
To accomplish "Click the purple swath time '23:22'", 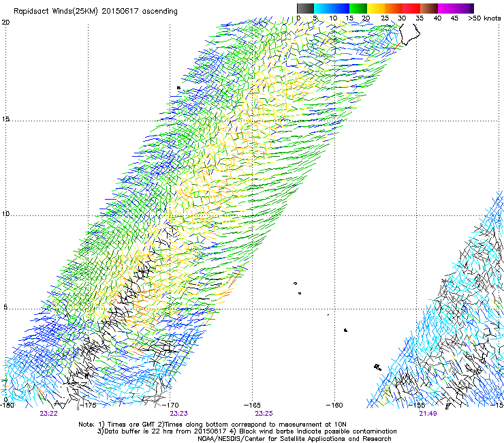I will [49, 414].
